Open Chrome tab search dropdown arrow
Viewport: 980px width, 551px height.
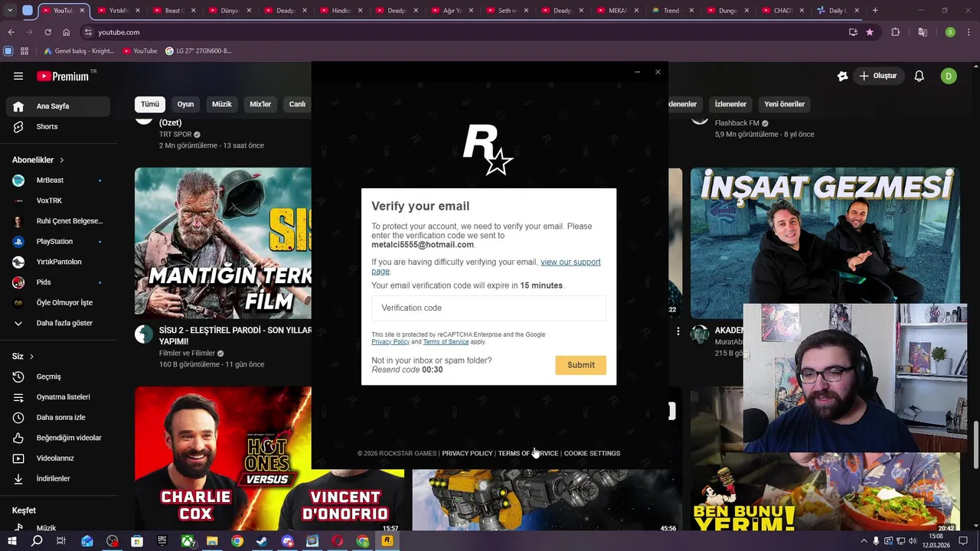(x=11, y=11)
